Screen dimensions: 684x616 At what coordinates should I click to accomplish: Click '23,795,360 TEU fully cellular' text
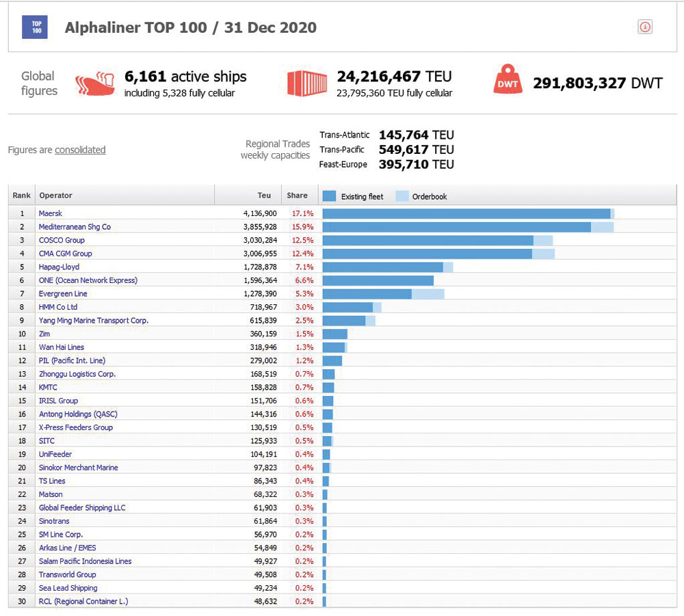point(395,93)
